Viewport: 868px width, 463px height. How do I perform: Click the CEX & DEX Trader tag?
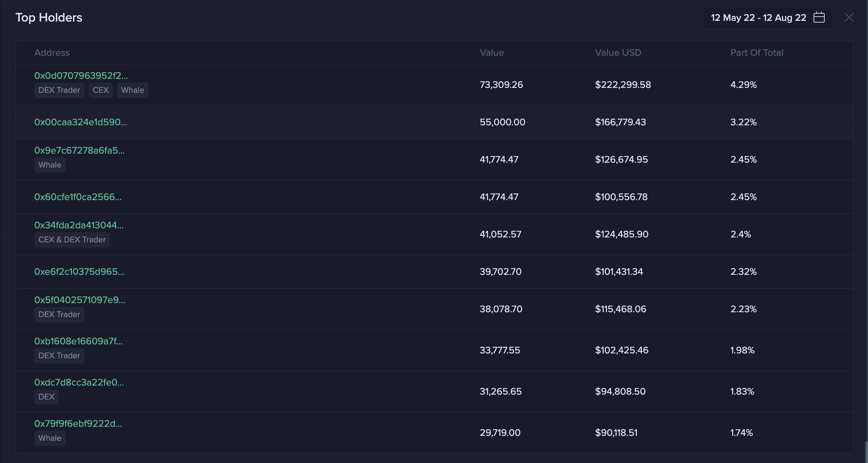click(72, 240)
